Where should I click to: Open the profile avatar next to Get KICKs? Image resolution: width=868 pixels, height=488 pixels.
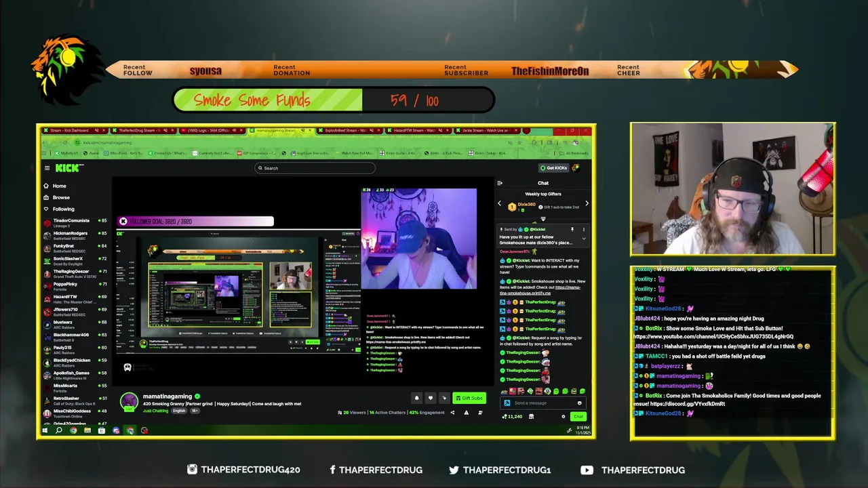(576, 168)
